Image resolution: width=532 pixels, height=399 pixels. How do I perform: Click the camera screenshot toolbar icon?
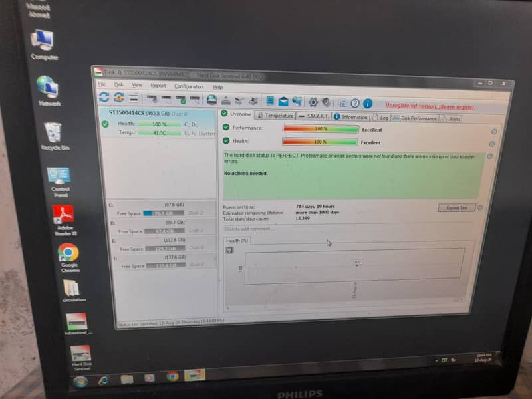(343, 103)
